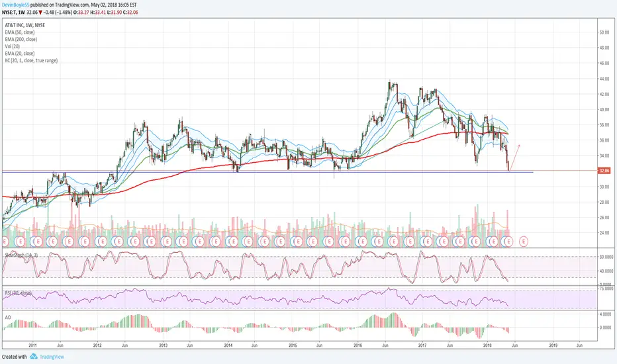The image size is (617, 364).
Task: Select the NYSE:T, 1W symbol label
Action: pyautogui.click(x=14, y=12)
